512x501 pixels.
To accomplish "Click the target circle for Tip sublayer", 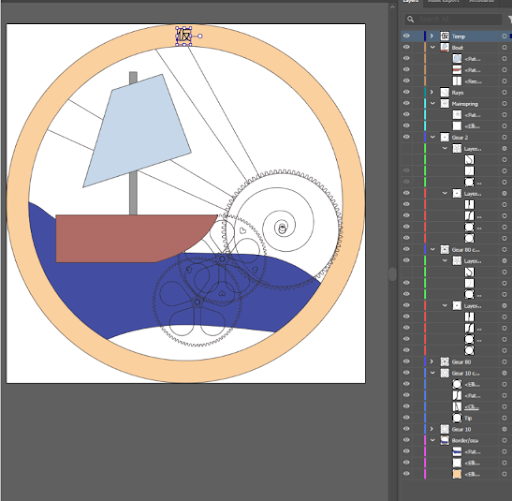I will (504, 418).
